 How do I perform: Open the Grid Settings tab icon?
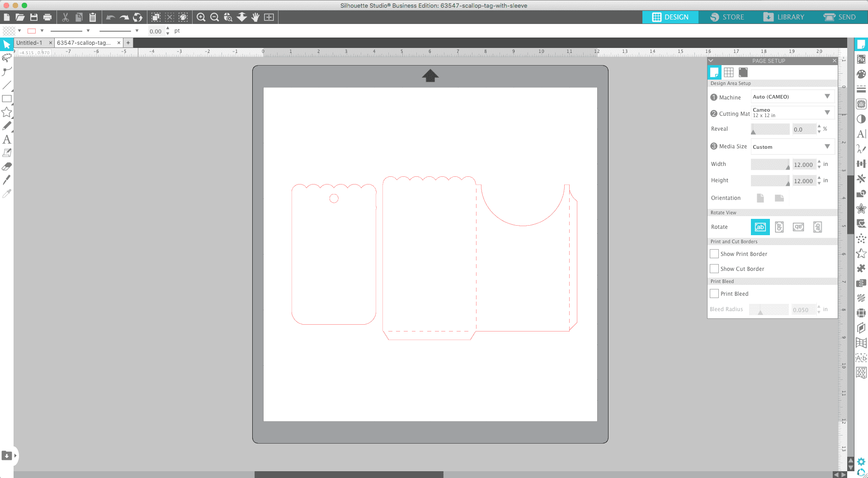[728, 72]
